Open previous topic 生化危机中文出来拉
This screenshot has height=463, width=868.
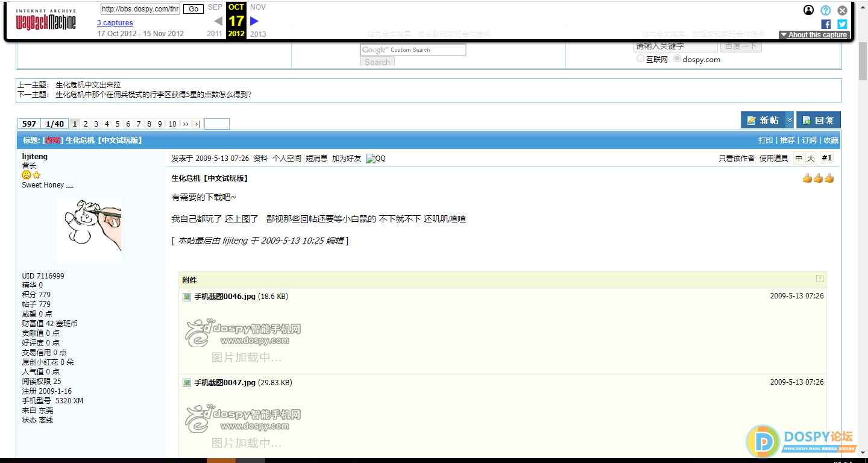[x=88, y=85]
